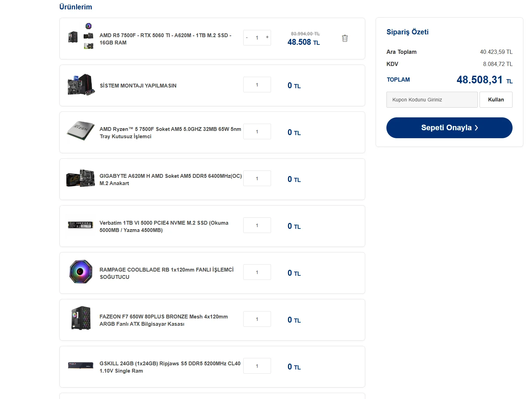
Task: Open the RAMPAGE COOLBLADE cooler thumbnail
Action: coord(81,272)
